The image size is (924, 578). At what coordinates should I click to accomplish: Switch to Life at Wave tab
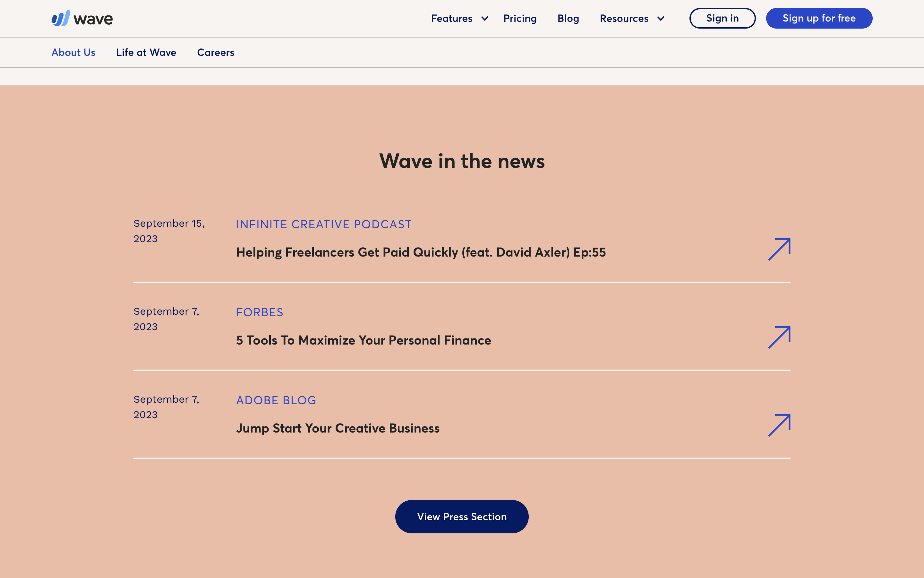pyautogui.click(x=146, y=52)
